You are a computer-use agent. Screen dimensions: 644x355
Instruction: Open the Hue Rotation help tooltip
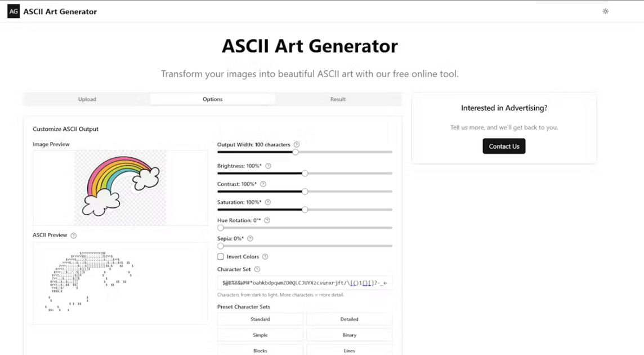(x=267, y=220)
